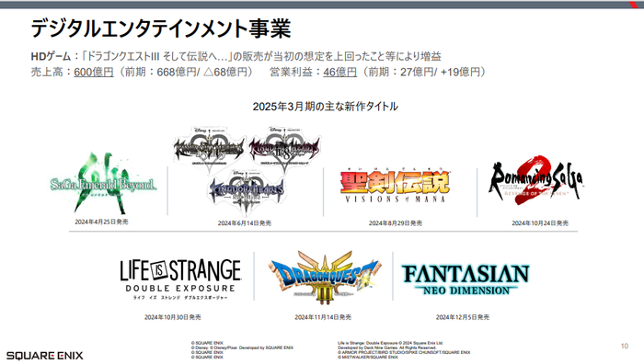Click the date 2024年12月5日発売
644x364 pixels.
coord(463,317)
